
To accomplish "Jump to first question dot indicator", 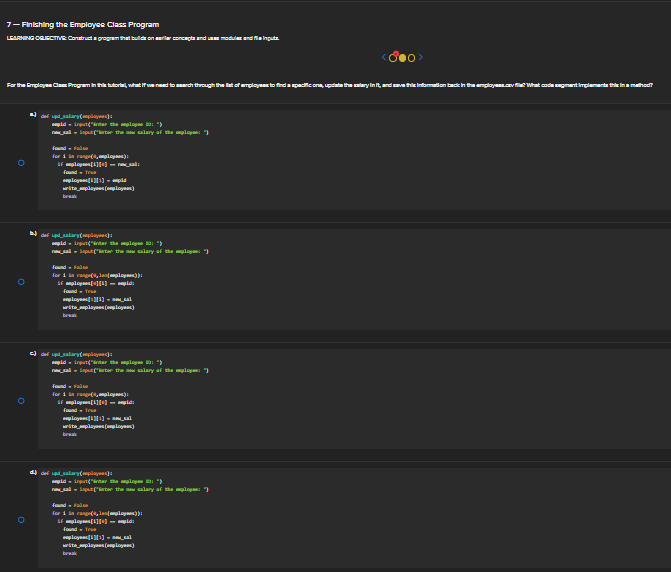I will pos(393,58).
